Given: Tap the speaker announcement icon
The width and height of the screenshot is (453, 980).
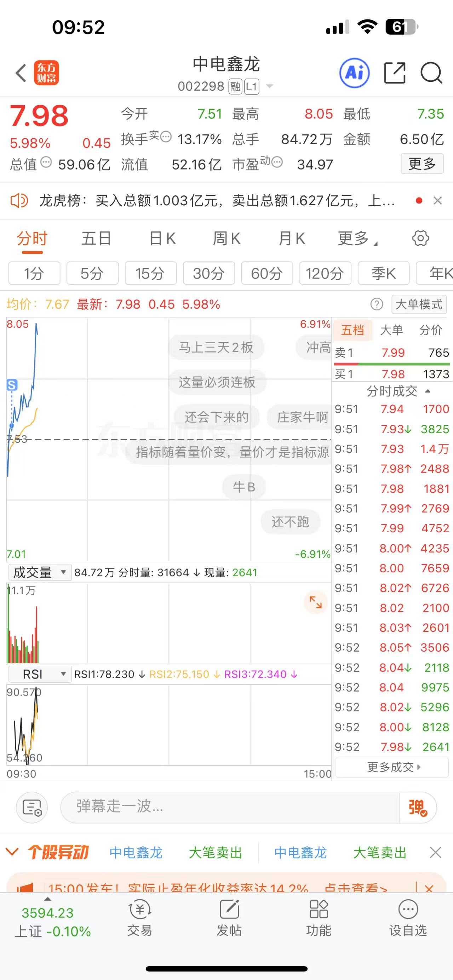Looking at the screenshot, I should click(19, 200).
